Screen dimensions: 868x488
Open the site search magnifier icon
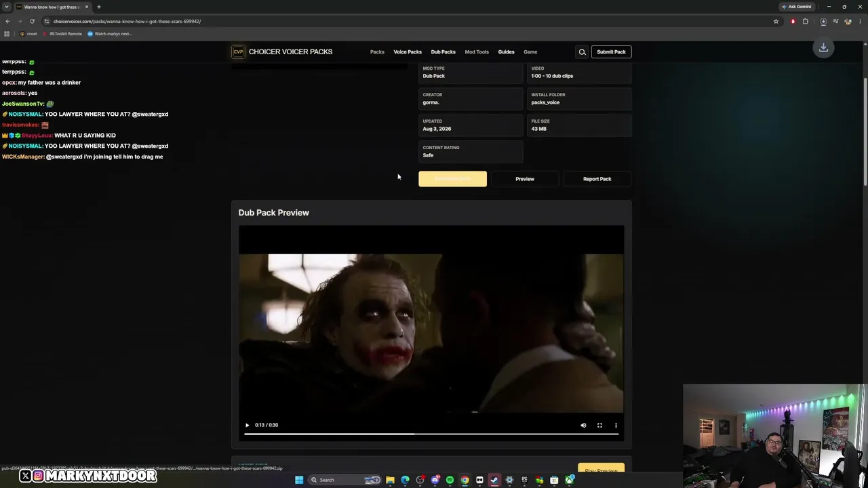(582, 52)
